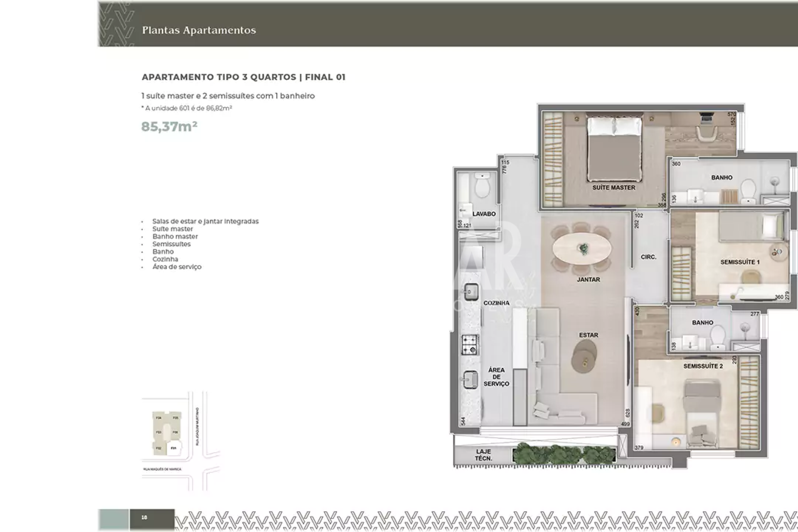Click the building location mini-map thumbnail
The height and width of the screenshot is (532, 798).
[180, 441]
